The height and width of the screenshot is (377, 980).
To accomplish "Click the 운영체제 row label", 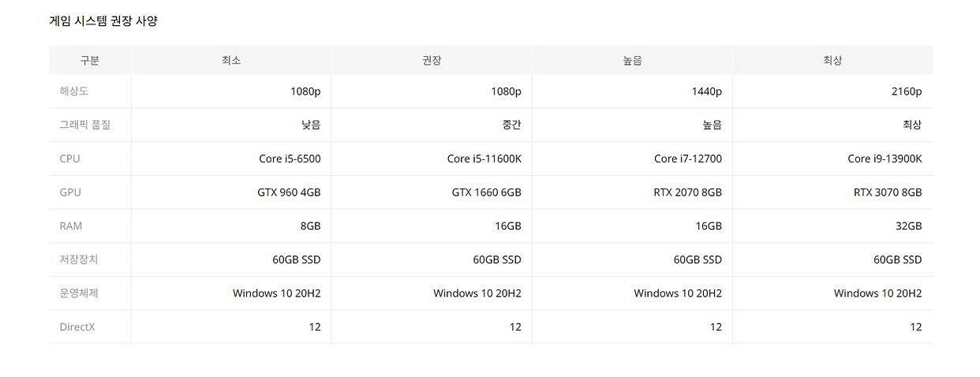I will click(79, 293).
